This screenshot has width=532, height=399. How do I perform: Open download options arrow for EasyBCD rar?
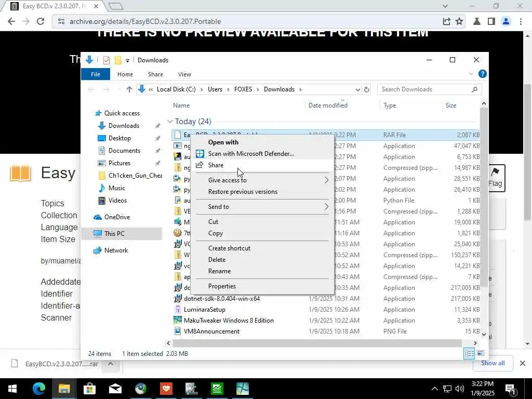[x=111, y=364]
